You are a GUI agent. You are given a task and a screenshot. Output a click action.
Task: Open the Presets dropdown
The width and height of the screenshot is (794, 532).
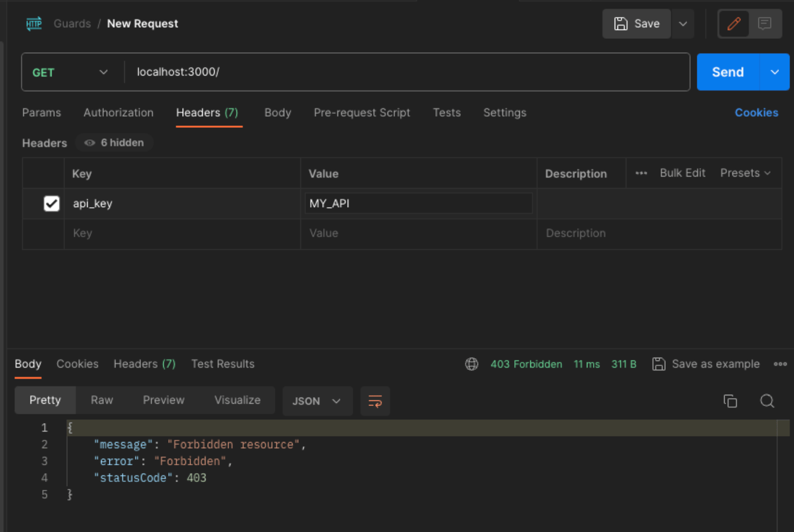[745, 173]
